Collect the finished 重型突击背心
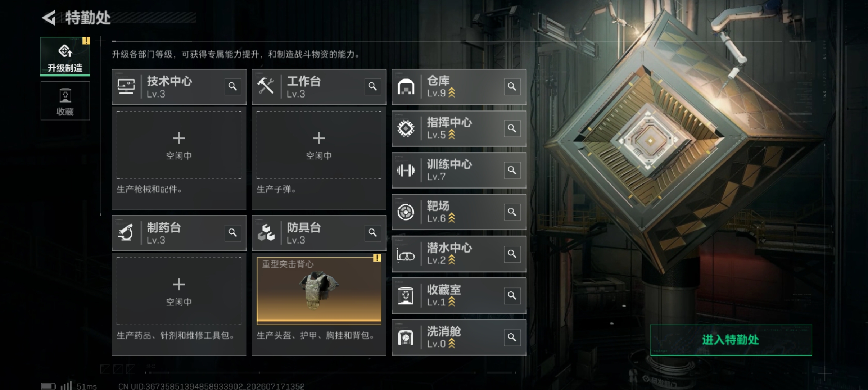 coord(319,291)
